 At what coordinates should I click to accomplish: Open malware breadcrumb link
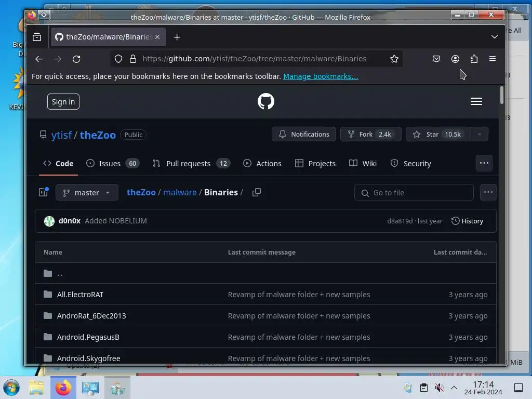(x=180, y=192)
